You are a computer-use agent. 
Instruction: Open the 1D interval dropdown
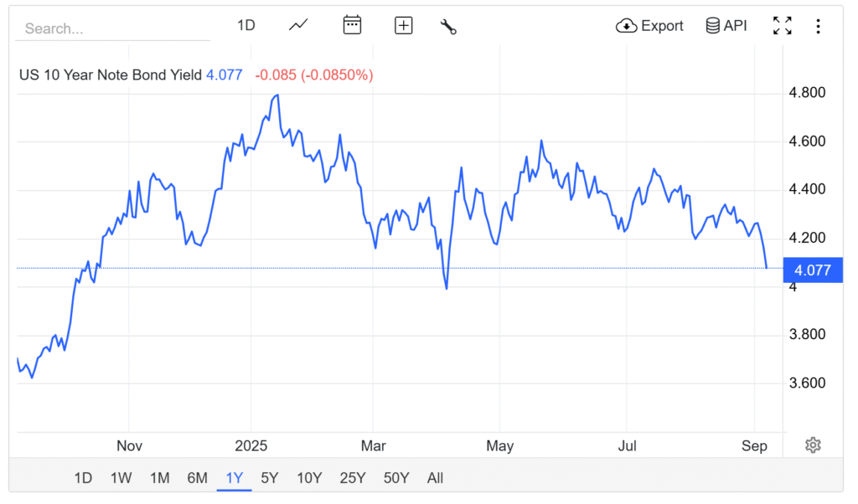point(246,25)
